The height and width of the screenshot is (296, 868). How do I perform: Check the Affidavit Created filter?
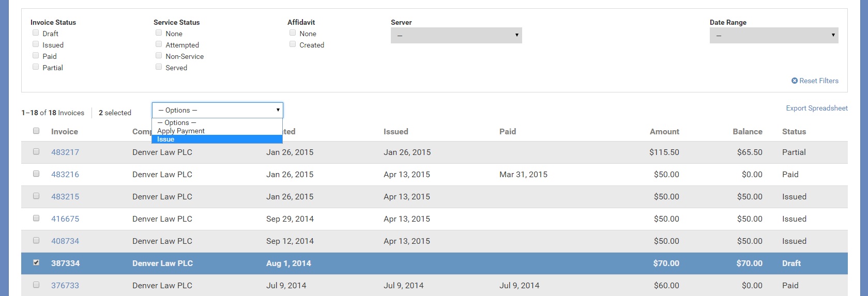click(x=293, y=44)
